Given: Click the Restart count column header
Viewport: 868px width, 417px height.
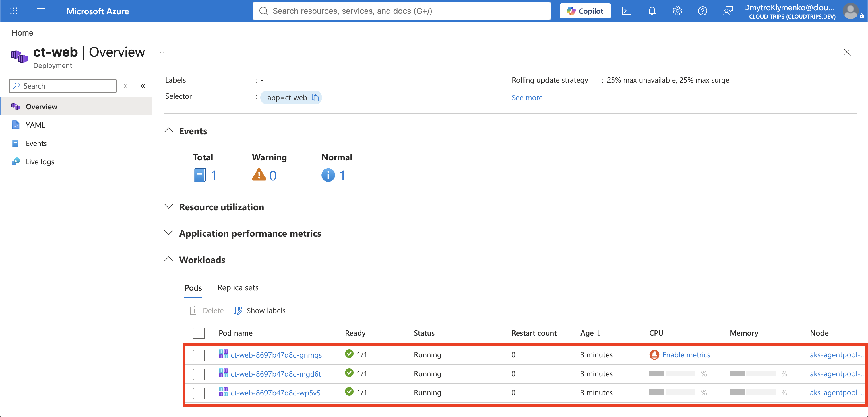Looking at the screenshot, I should (x=534, y=333).
